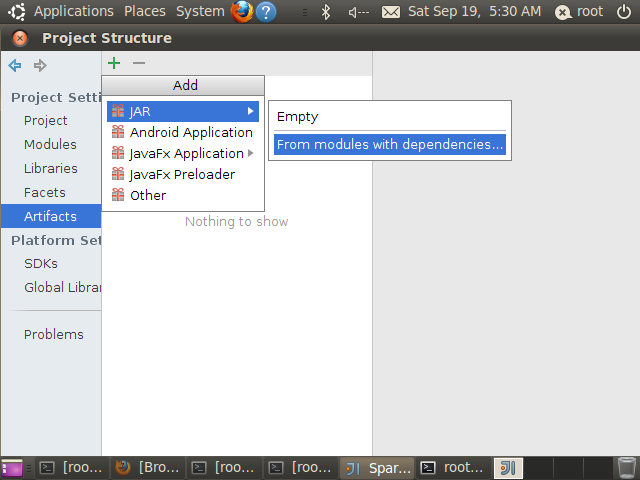Screen dimensions: 640x480
Task: Open the System menu
Action: tap(200, 11)
